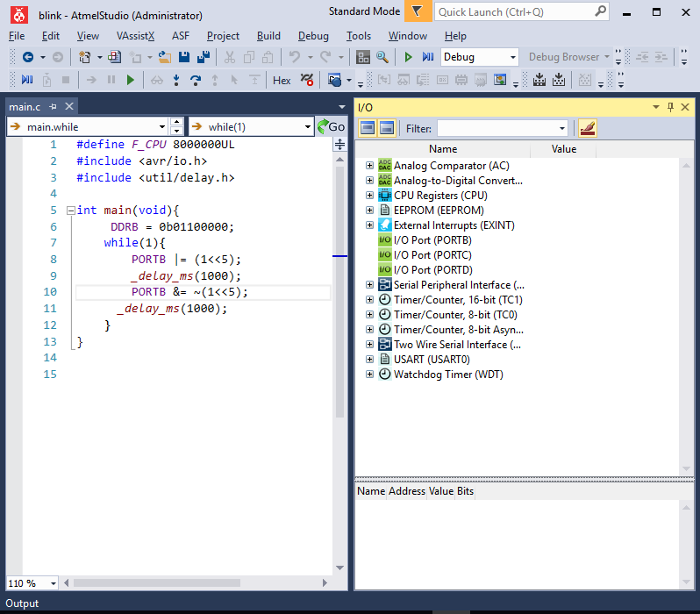Image resolution: width=700 pixels, height=614 pixels.
Task: Click the Name column header in I/O panel
Action: point(443,149)
